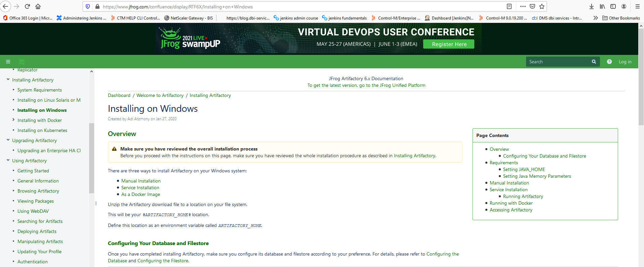Open the CTM HELP CLI Control bookmark
The height and width of the screenshot is (267, 644).
pyautogui.click(x=135, y=18)
